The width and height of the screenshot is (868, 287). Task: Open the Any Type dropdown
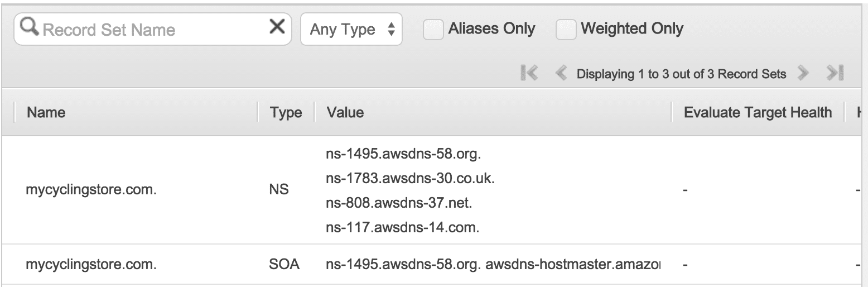(x=351, y=30)
